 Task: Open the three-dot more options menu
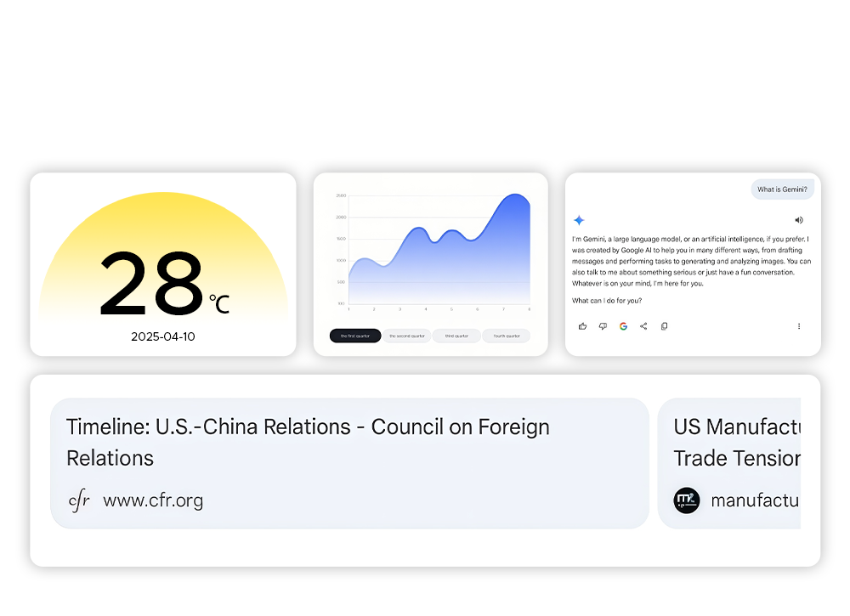799,326
